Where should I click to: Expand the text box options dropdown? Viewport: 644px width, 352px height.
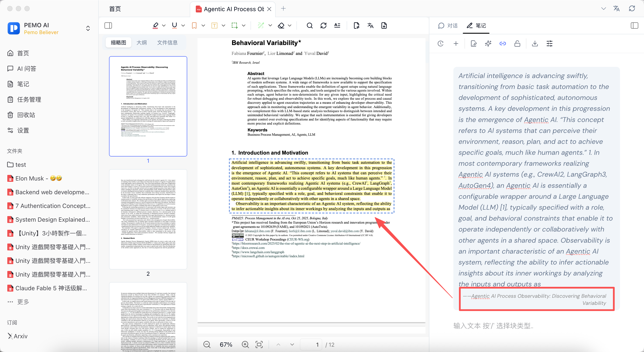(x=223, y=26)
